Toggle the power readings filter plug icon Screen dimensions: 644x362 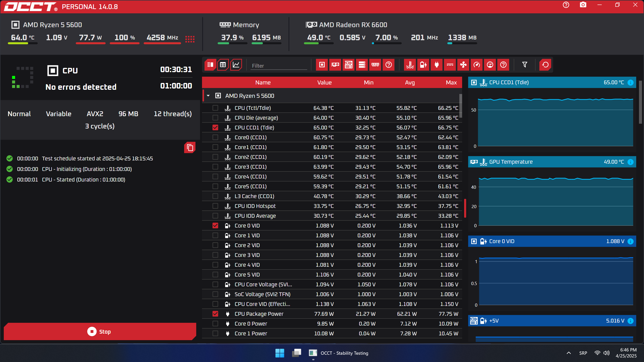click(x=436, y=65)
